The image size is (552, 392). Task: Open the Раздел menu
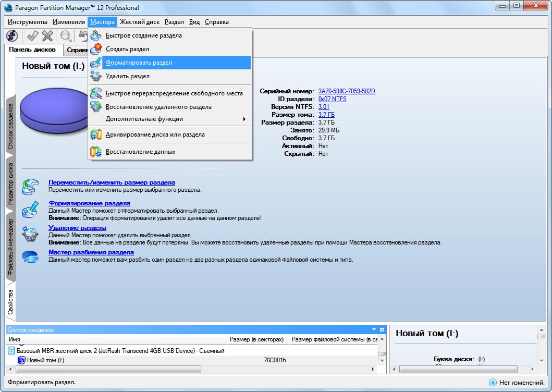[x=174, y=22]
